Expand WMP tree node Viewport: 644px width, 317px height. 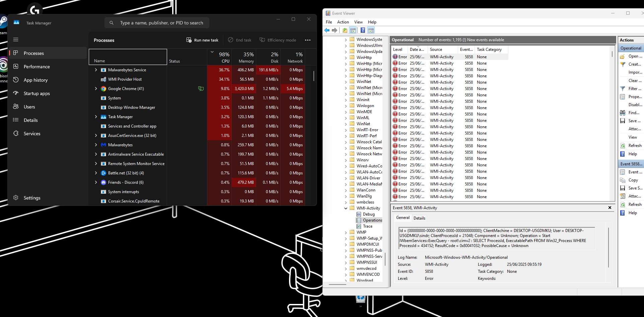[x=346, y=232]
